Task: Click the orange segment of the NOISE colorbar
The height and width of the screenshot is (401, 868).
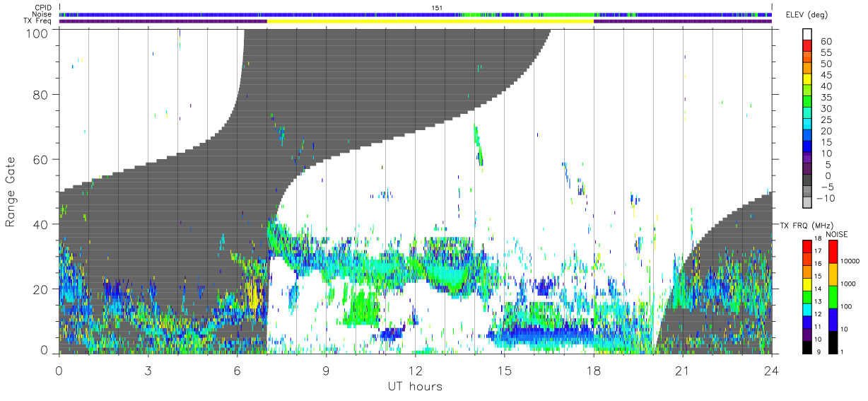Action: 833,274
